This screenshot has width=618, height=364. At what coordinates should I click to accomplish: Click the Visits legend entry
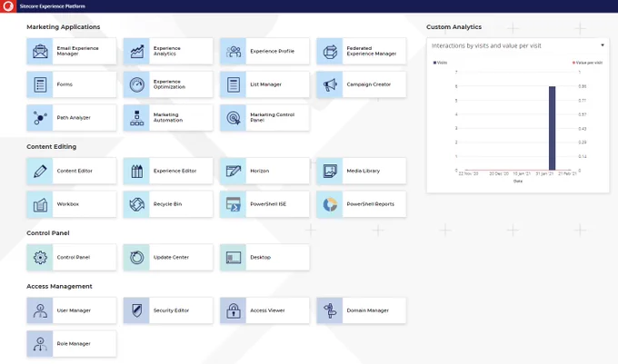click(440, 63)
